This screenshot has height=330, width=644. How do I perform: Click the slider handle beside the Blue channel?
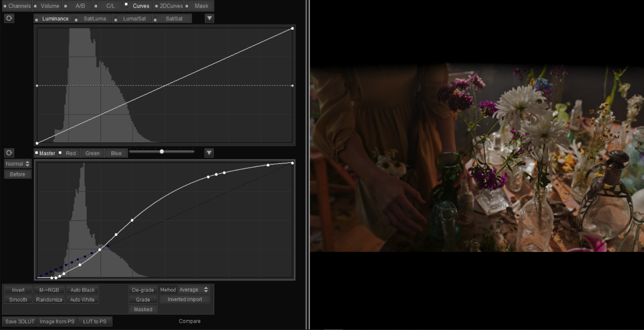point(162,151)
